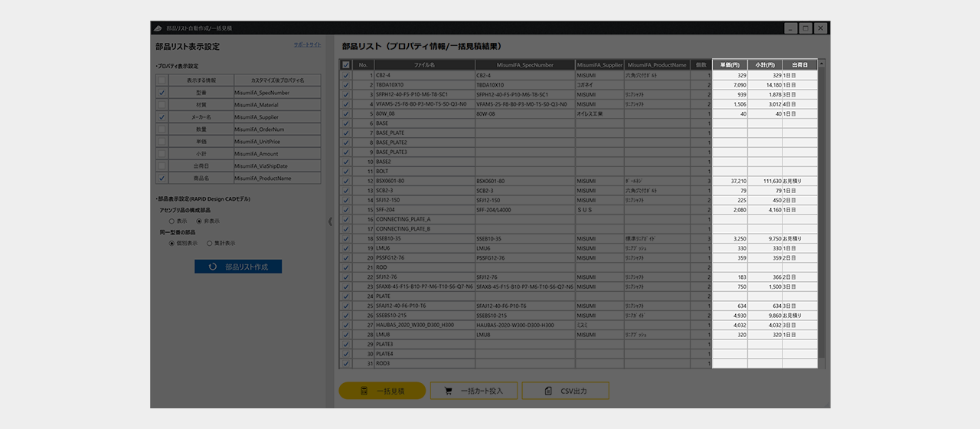Click the app logo in title bar
980x429 pixels.
pos(158,28)
